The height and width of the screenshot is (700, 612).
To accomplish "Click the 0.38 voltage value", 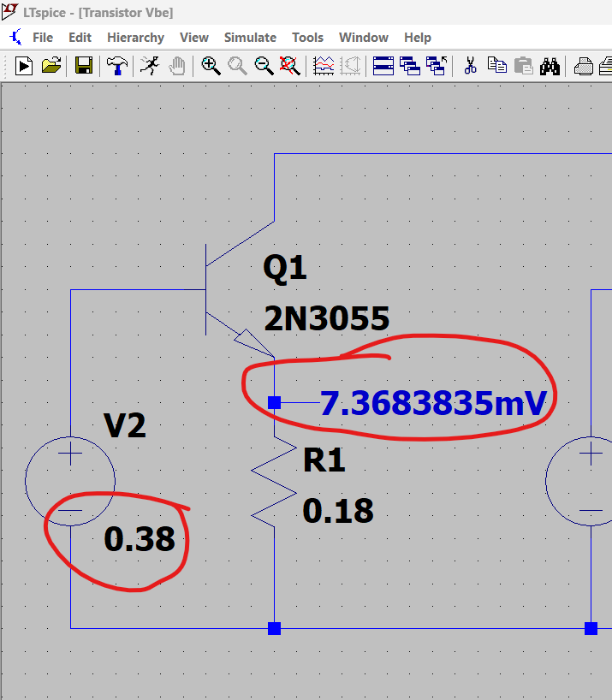I will [x=140, y=539].
